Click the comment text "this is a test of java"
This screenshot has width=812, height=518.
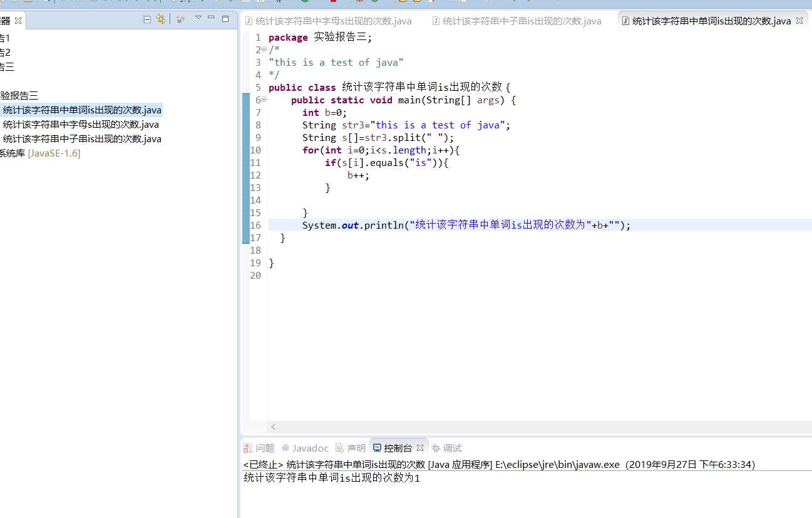point(336,63)
